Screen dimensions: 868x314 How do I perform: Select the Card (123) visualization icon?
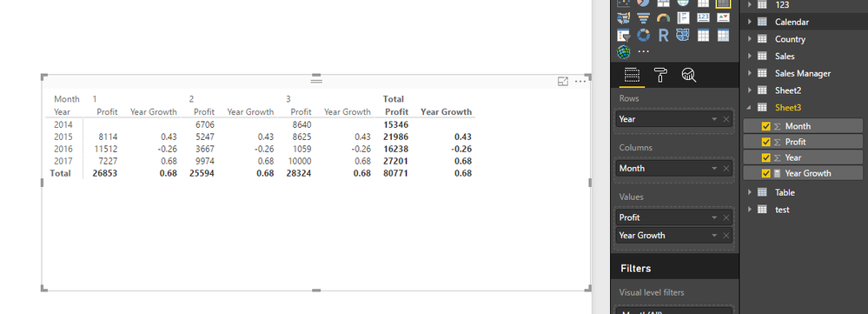(x=703, y=18)
